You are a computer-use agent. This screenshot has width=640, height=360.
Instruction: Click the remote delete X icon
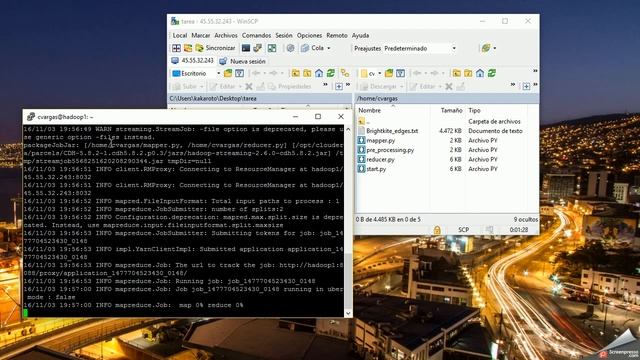coord(449,87)
